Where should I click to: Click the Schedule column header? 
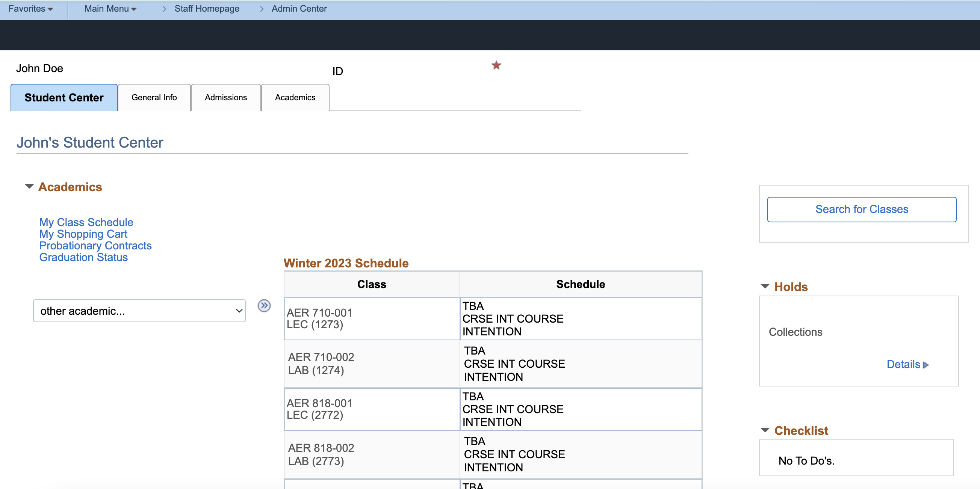581,284
